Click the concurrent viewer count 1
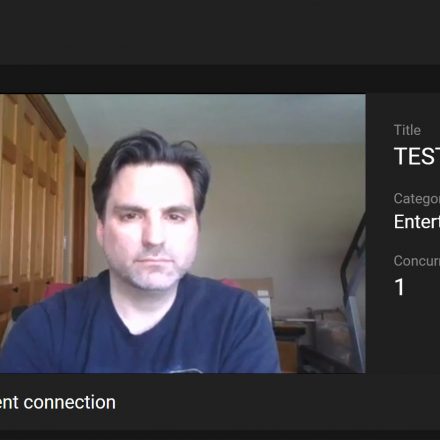This screenshot has height=440, width=440. (399, 287)
